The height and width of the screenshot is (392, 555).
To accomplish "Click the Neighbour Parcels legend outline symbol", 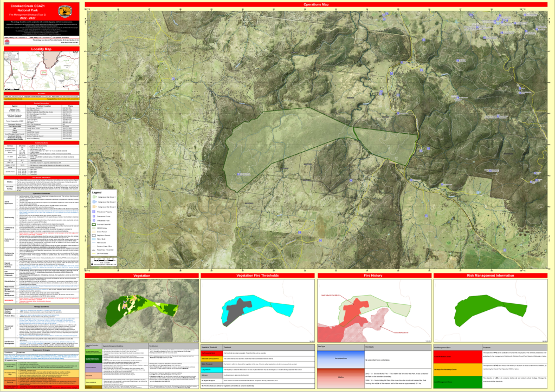I will tap(94, 236).
